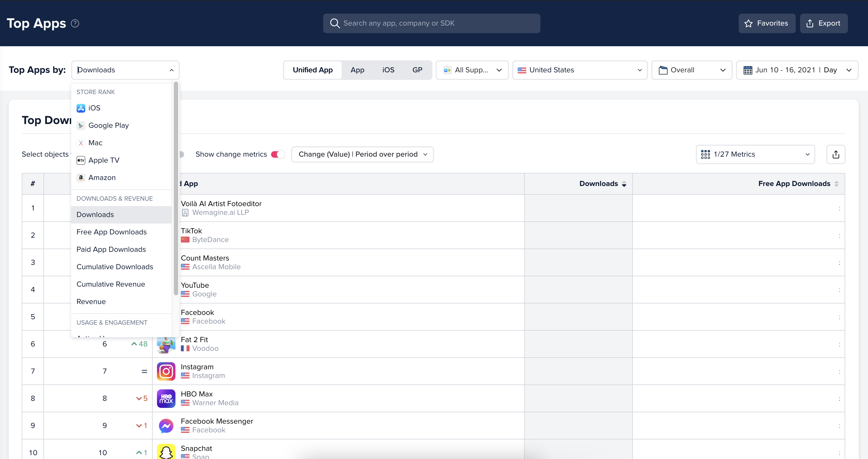Click the Instagram app icon

click(x=166, y=371)
